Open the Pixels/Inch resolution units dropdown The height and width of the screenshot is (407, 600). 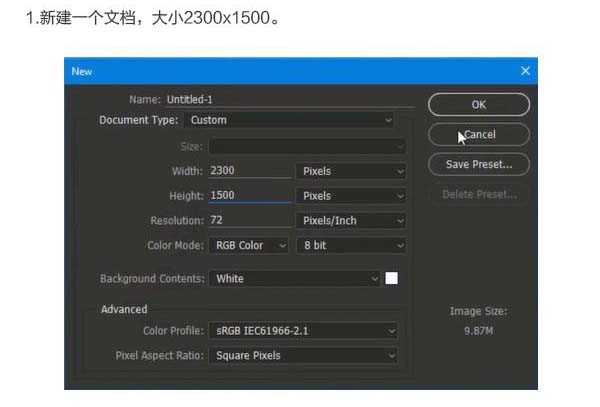[x=351, y=220]
